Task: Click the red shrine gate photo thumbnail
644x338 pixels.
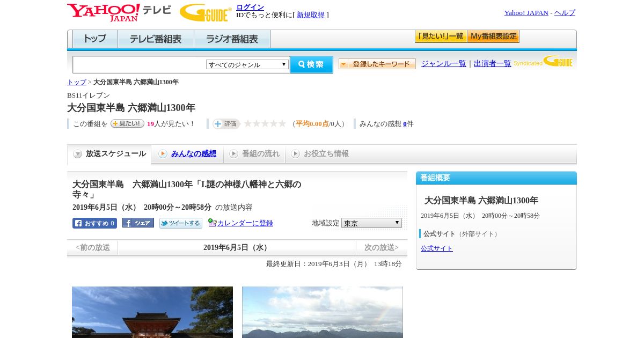Action: pyautogui.click(x=152, y=312)
